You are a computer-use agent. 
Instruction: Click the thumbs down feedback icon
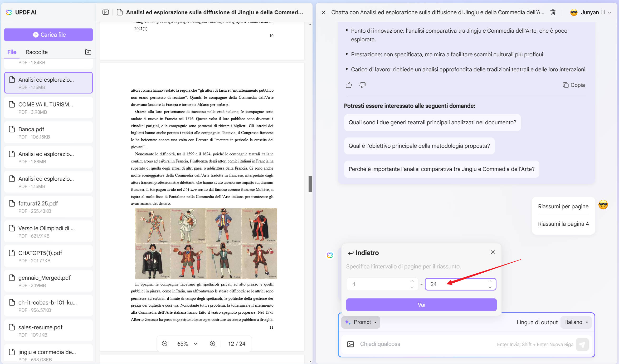pyautogui.click(x=362, y=85)
